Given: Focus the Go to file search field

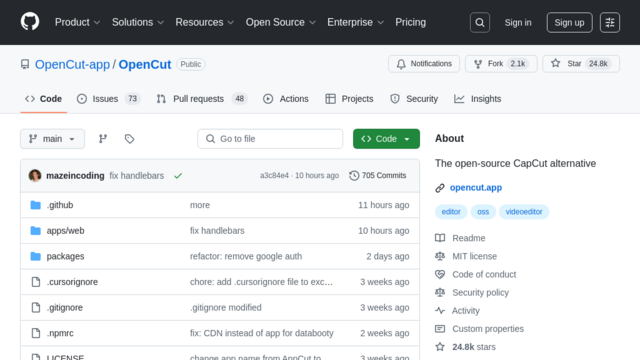Looking at the screenshot, I should click(270, 139).
